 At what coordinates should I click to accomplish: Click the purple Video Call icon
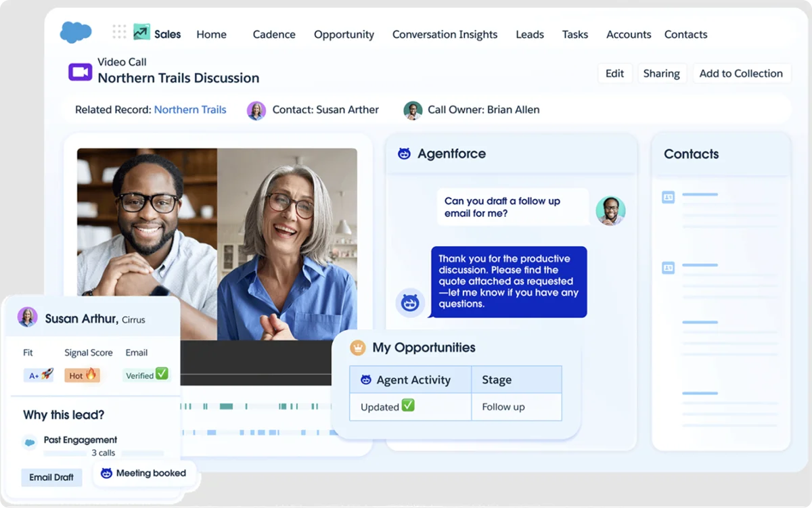(79, 71)
